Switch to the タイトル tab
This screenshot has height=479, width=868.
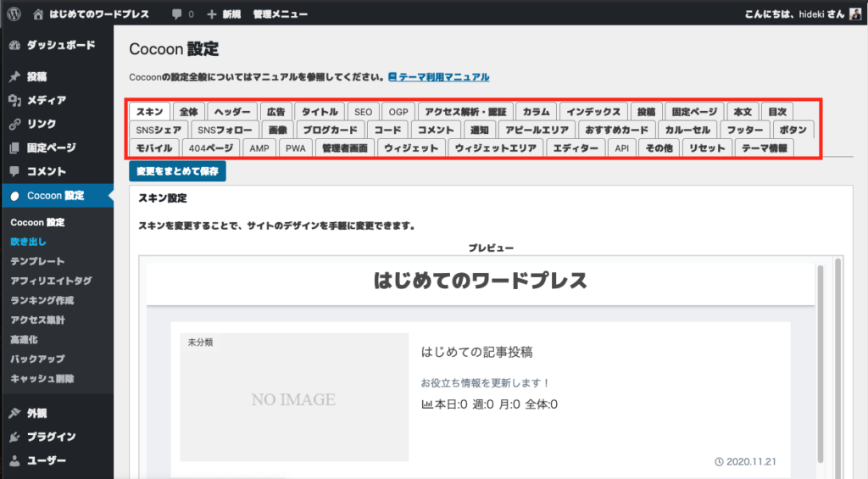click(320, 112)
